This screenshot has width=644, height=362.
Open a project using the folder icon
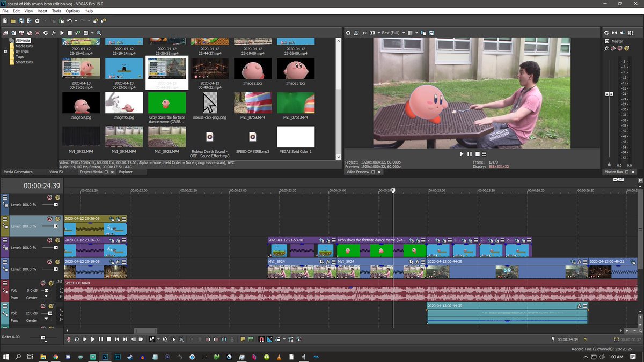point(13,21)
